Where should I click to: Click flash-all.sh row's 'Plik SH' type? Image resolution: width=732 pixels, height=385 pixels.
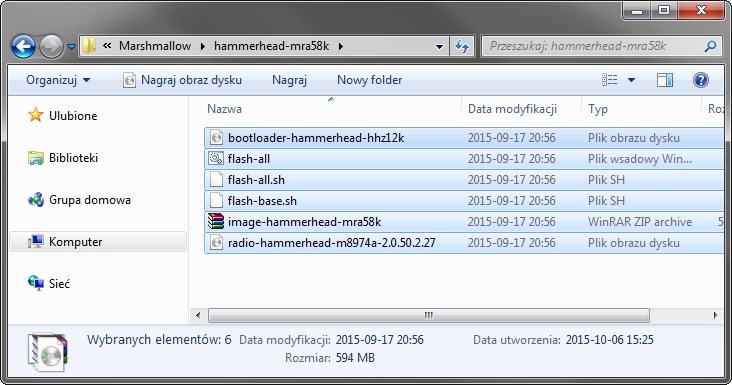click(x=606, y=180)
